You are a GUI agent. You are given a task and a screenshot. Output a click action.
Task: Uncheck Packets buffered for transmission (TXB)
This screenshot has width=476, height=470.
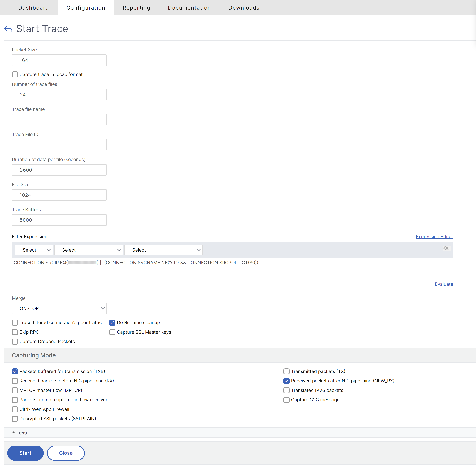(x=15, y=371)
